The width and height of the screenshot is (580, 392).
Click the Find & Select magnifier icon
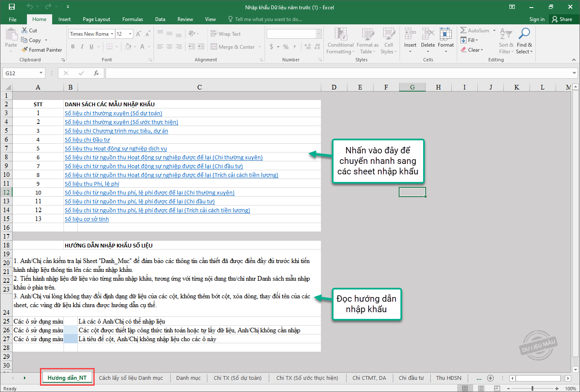click(x=524, y=34)
